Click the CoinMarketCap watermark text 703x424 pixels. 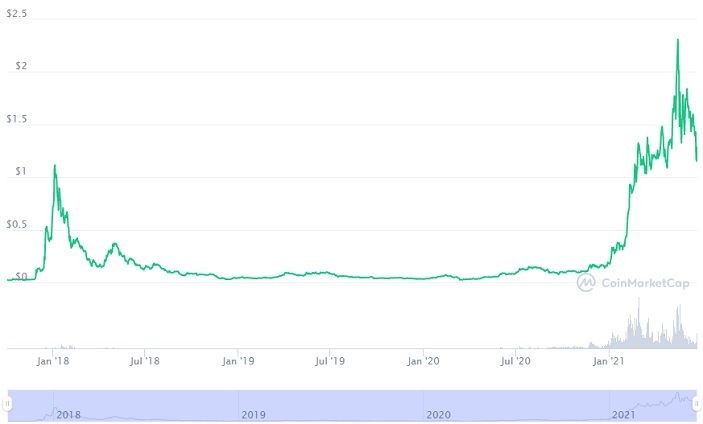pos(645,283)
